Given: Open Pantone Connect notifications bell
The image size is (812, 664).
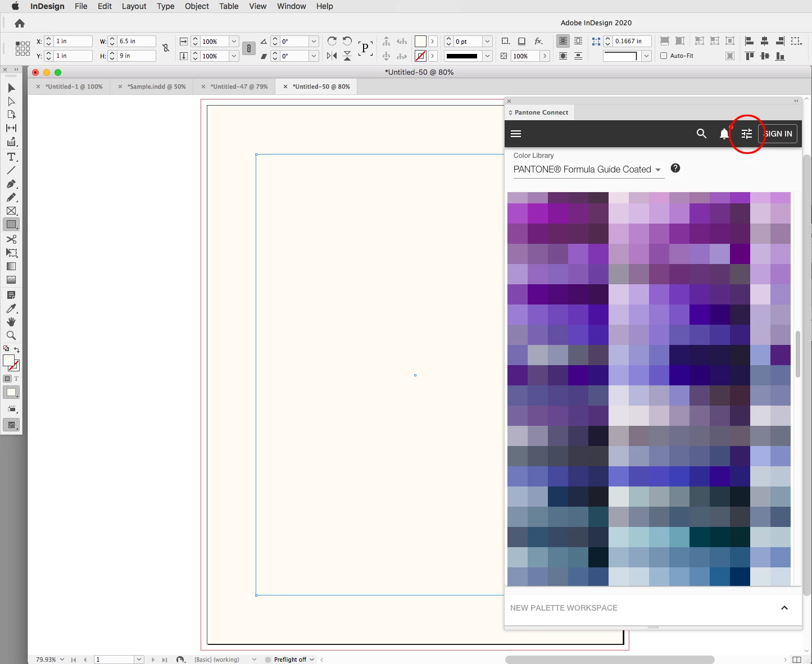Looking at the screenshot, I should [724, 134].
